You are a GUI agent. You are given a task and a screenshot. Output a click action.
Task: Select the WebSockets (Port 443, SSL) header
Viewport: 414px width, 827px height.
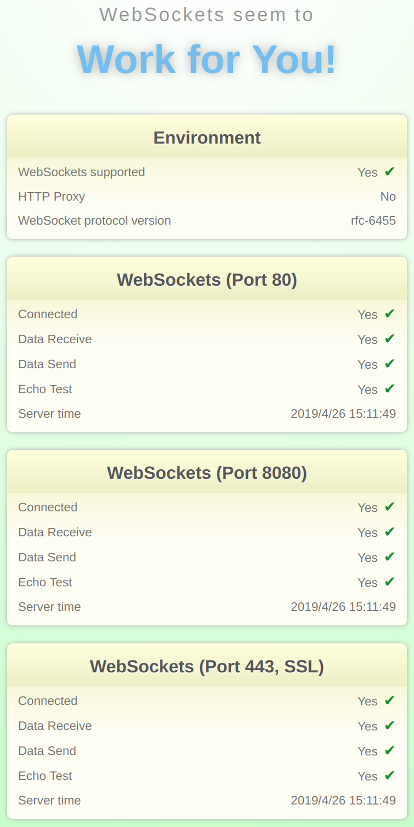[207, 666]
